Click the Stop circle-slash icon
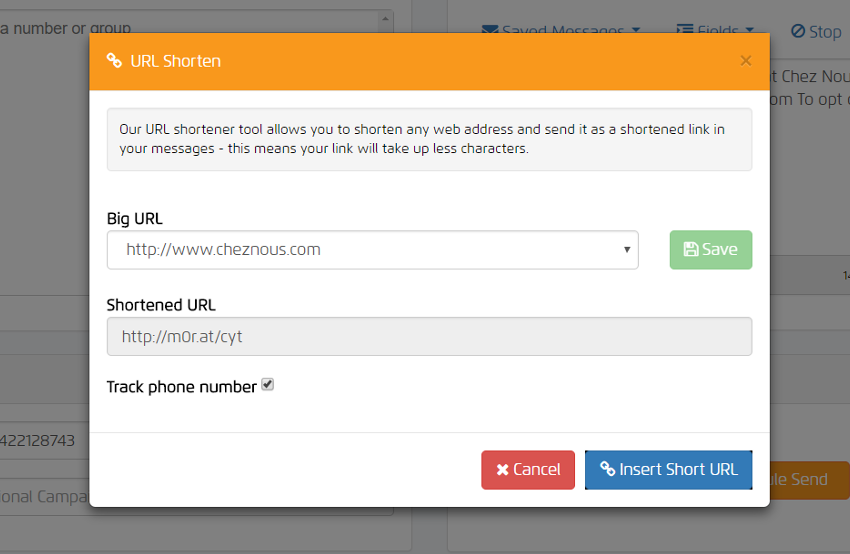Image resolution: width=850 pixels, height=554 pixels. (x=798, y=32)
